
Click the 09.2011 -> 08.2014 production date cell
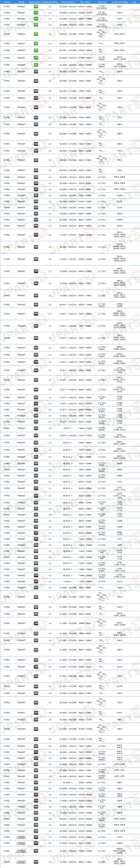tap(68, 305)
